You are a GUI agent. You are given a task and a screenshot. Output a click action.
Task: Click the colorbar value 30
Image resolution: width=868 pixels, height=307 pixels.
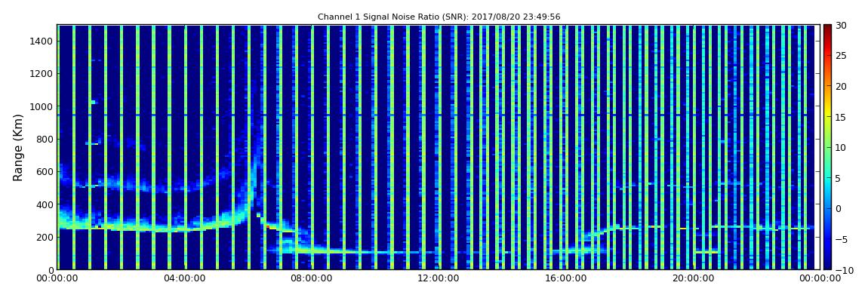point(841,25)
